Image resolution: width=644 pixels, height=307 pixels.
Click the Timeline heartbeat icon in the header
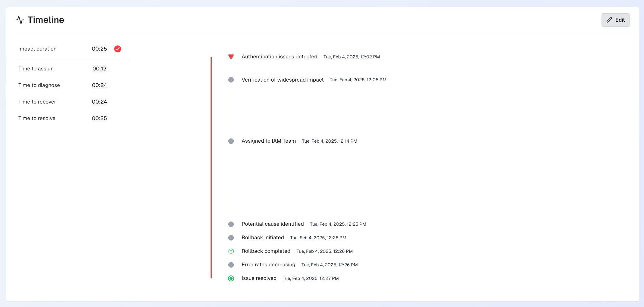20,20
